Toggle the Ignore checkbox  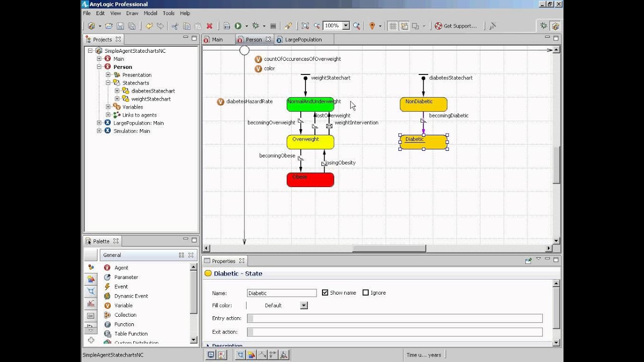click(x=366, y=293)
